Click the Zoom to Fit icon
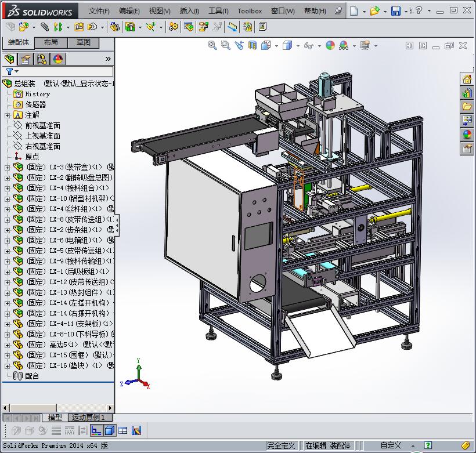The height and width of the screenshot is (453, 476). tap(212, 45)
